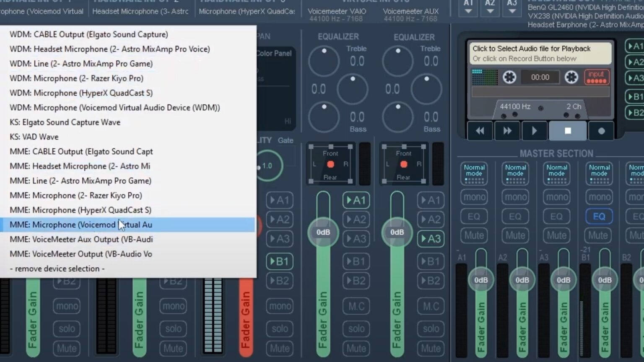Click the 00:00 time counter display
The image size is (644, 362).
point(540,77)
